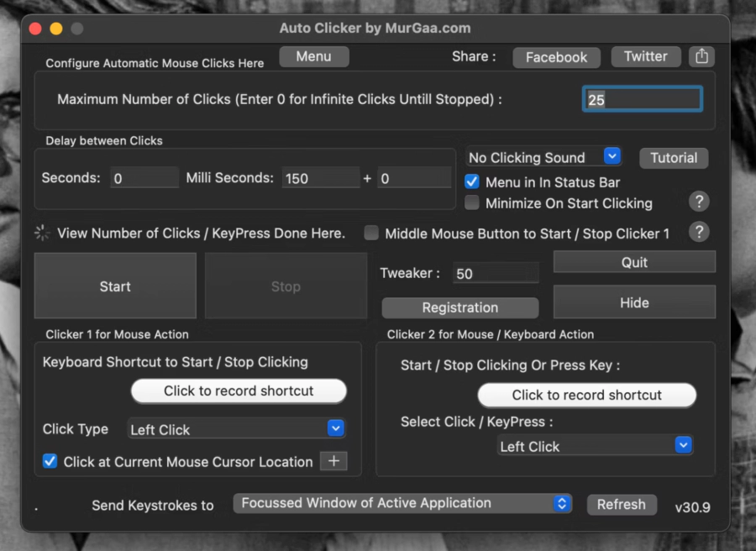Screen dimensions: 756x551
Task: Start the auto clicker
Action: click(115, 286)
